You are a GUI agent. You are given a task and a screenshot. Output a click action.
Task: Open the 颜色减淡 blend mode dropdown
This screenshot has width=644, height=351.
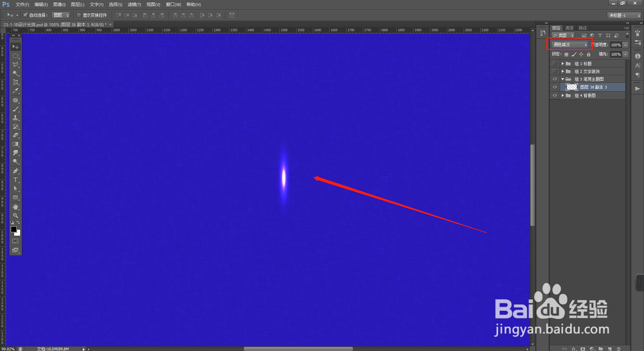click(x=570, y=45)
